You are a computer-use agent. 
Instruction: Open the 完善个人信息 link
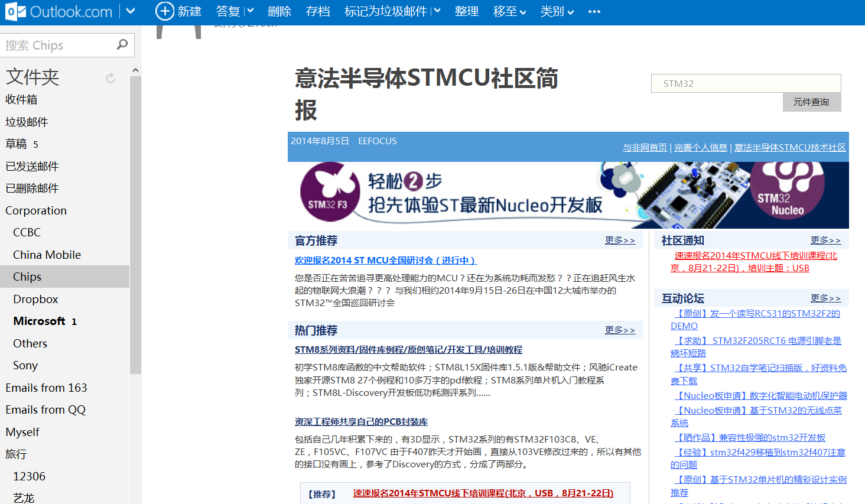[701, 148]
